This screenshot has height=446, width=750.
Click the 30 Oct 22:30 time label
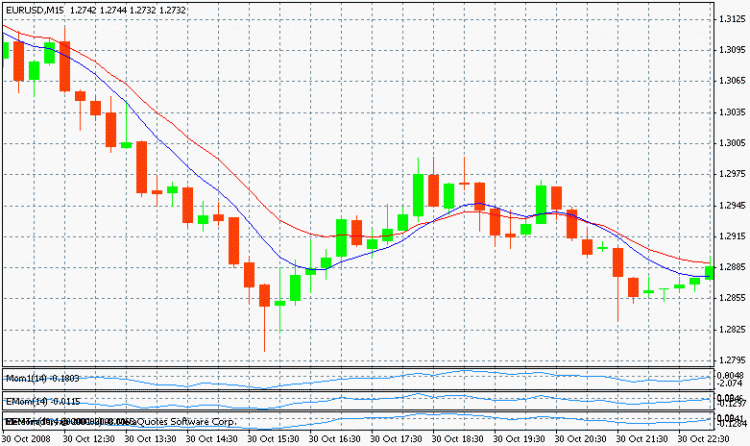click(x=702, y=438)
